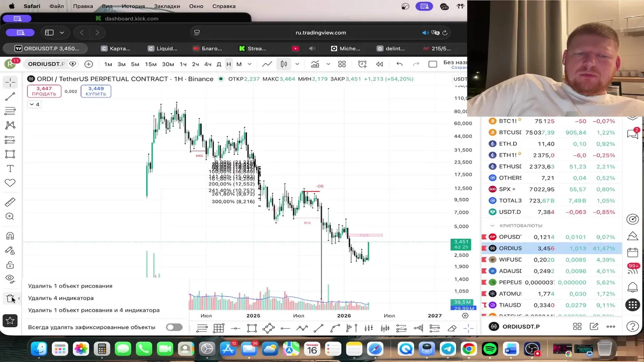The width and height of the screenshot is (644, 362).
Task: Choose Удалить 1 объект рисования
Action: [70, 286]
